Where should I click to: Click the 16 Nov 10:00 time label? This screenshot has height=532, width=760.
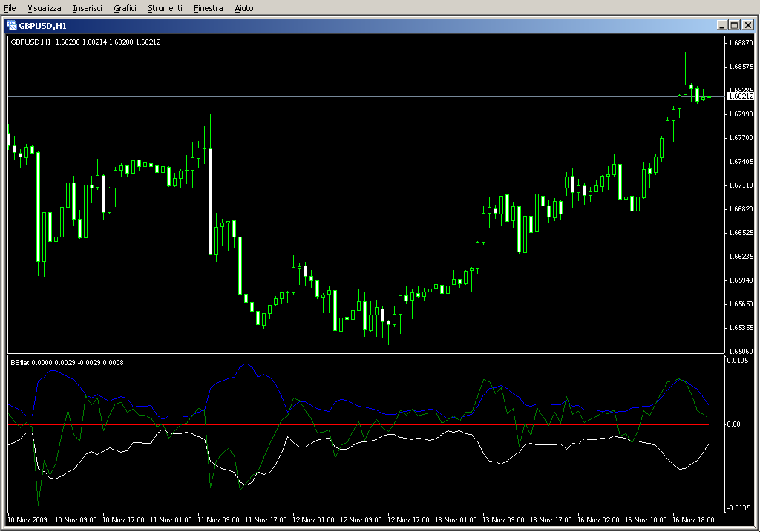point(646,520)
